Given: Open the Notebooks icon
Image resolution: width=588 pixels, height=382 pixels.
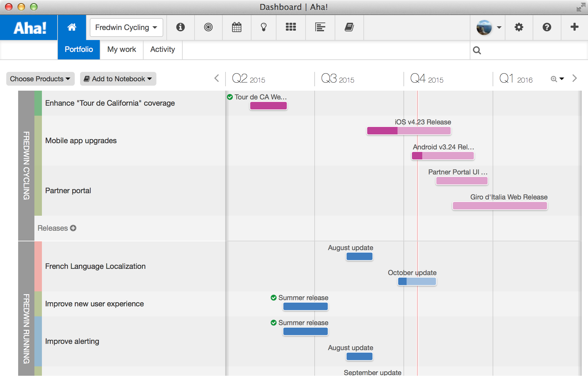Looking at the screenshot, I should pos(349,27).
